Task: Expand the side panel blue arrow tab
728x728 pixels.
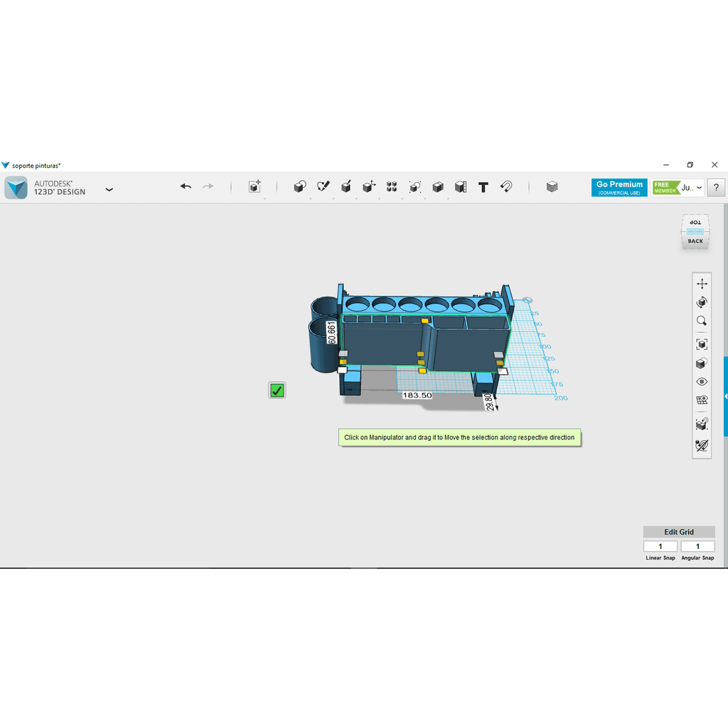Action: 725,397
